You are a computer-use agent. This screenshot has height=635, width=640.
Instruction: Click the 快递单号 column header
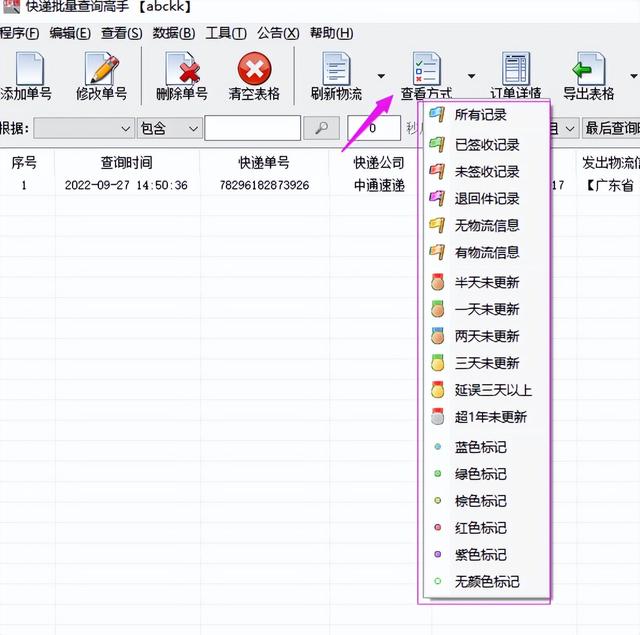264,162
